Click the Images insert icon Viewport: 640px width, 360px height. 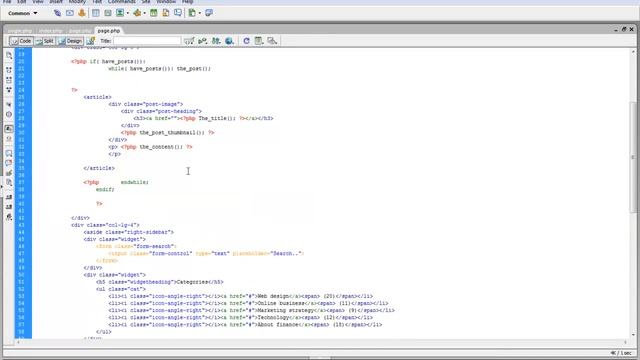point(120,13)
